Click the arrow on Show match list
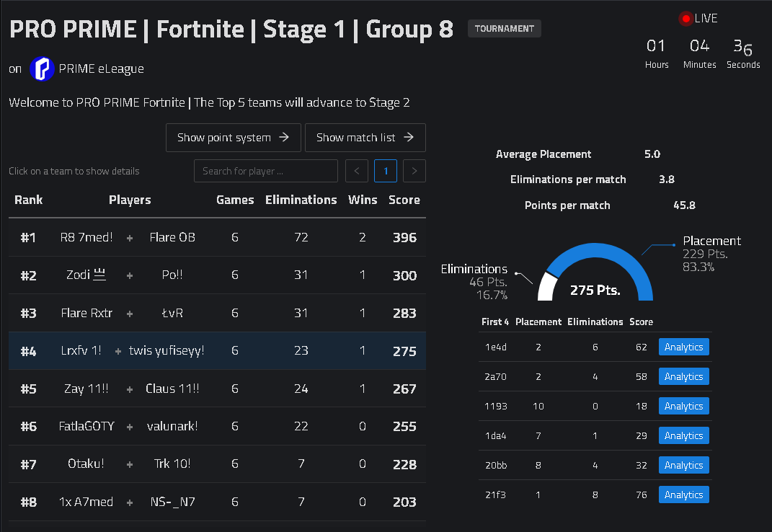 click(409, 137)
